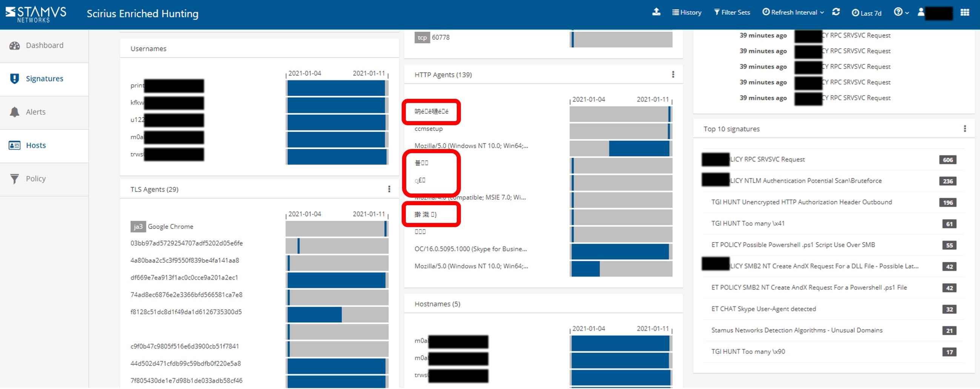Click TLS agent 7f805430de1e7d98b1de033adb58cf46
This screenshot has width=980, height=389.
point(186,381)
